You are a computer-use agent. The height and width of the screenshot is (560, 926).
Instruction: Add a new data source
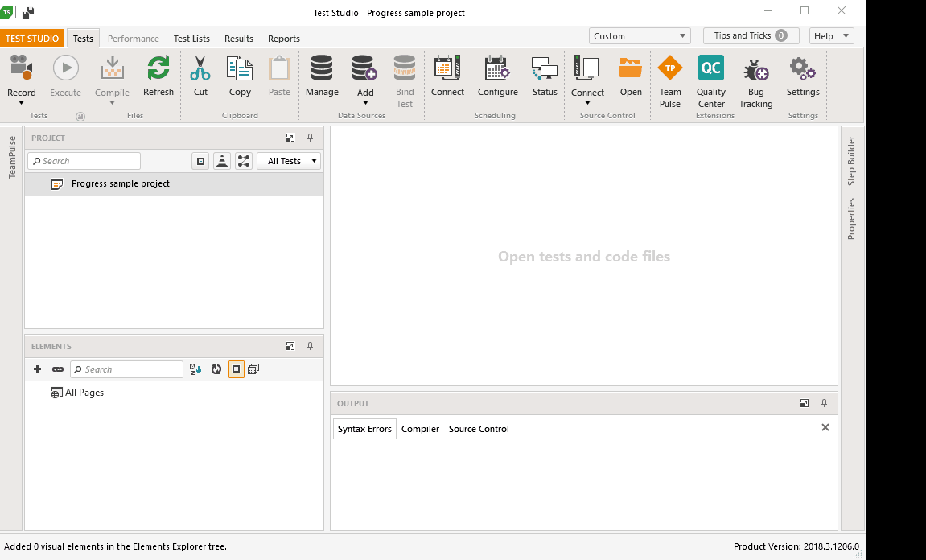click(x=364, y=68)
